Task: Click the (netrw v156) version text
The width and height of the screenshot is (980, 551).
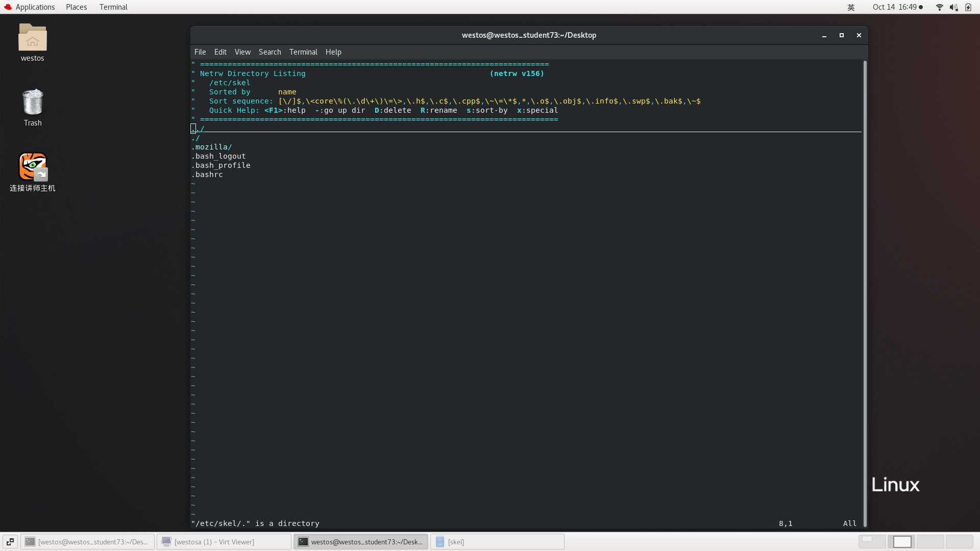Action: 517,73
